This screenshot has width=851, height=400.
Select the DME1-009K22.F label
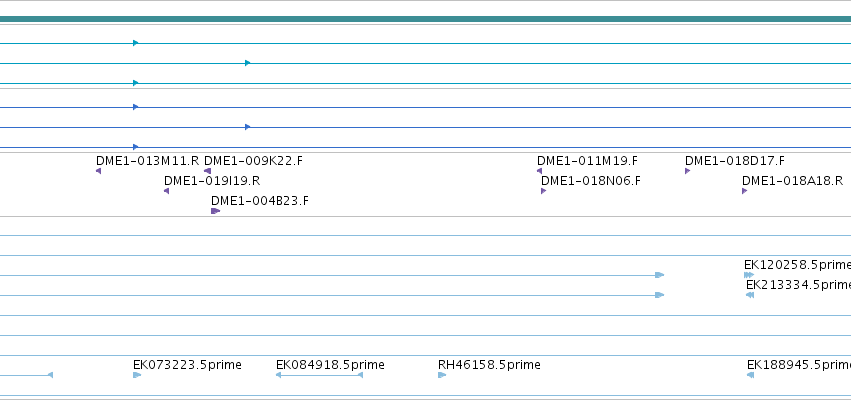(x=253, y=161)
